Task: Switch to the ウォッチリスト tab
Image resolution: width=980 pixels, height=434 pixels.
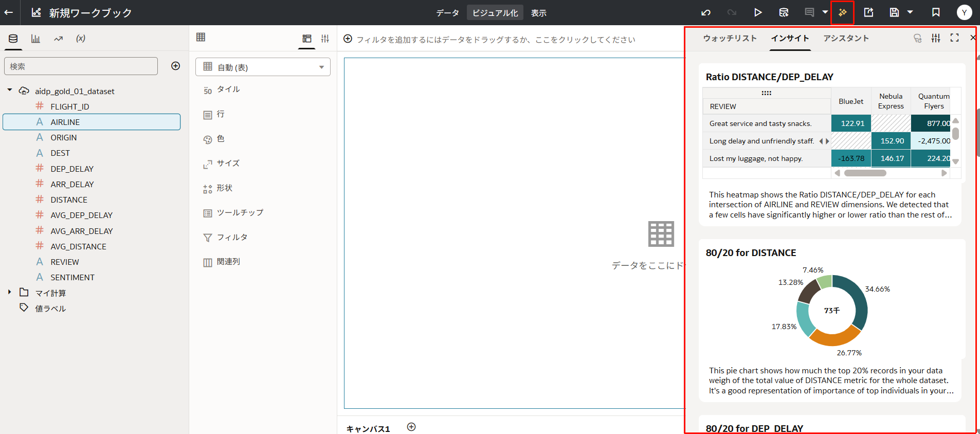Action: coord(730,38)
